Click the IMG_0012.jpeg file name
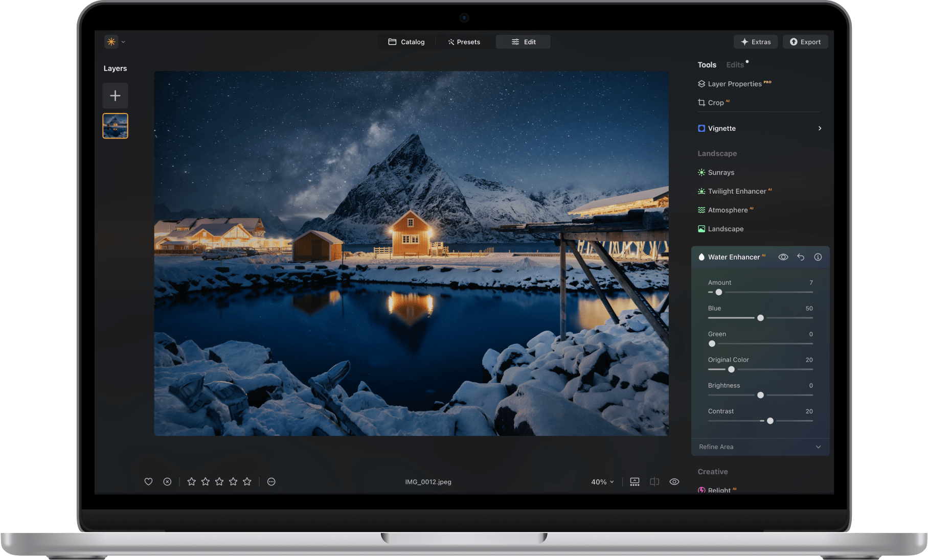 428,482
